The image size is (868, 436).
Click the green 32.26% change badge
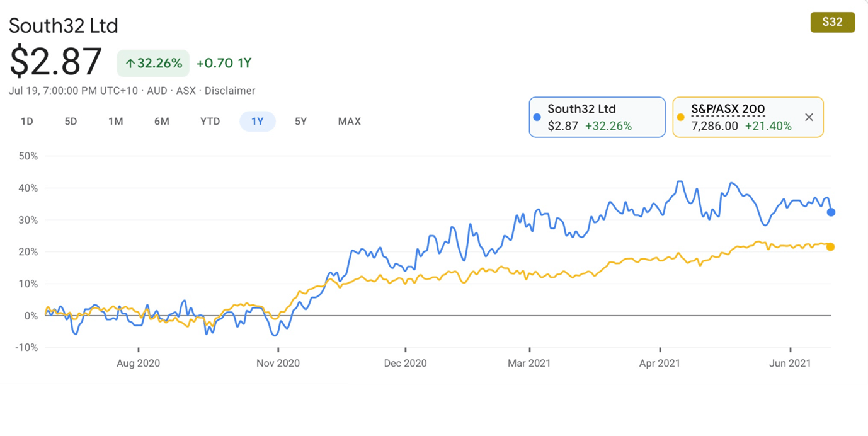[153, 63]
